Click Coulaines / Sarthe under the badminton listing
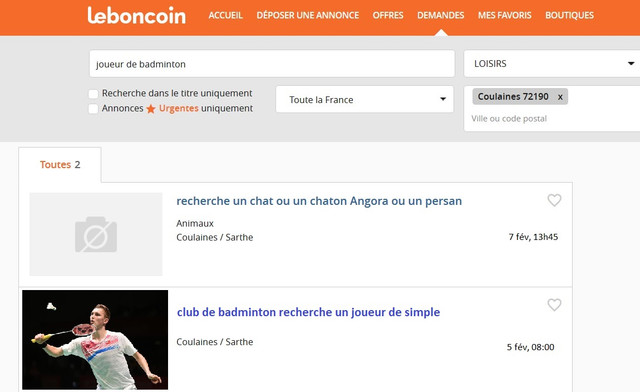The image size is (640, 392). (x=215, y=342)
